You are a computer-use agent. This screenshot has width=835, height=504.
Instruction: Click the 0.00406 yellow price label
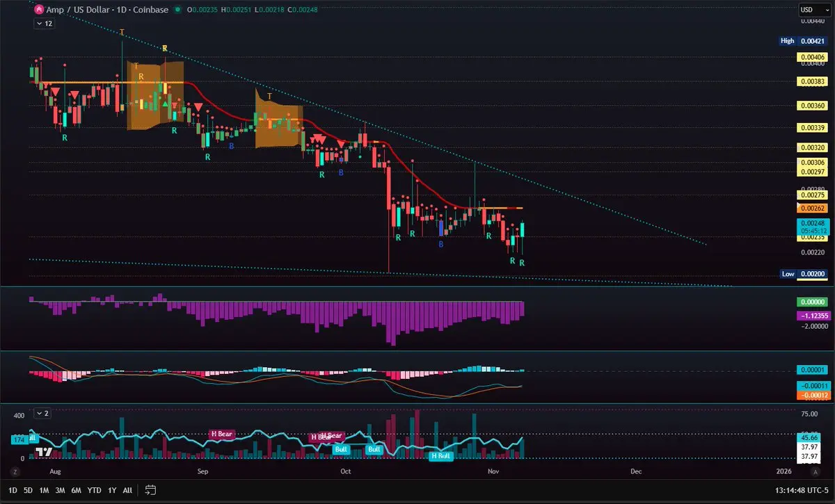[812, 57]
